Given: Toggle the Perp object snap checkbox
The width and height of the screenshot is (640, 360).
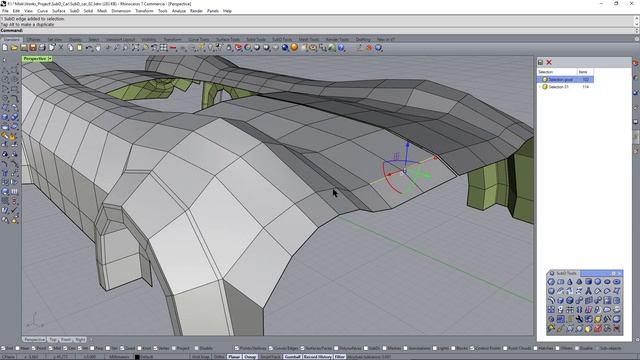Looking at the screenshot, I should coord(92,348).
